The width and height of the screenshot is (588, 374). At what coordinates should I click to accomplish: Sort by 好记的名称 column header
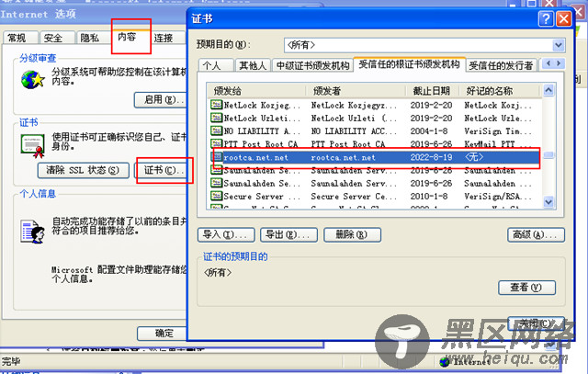pyautogui.click(x=500, y=90)
